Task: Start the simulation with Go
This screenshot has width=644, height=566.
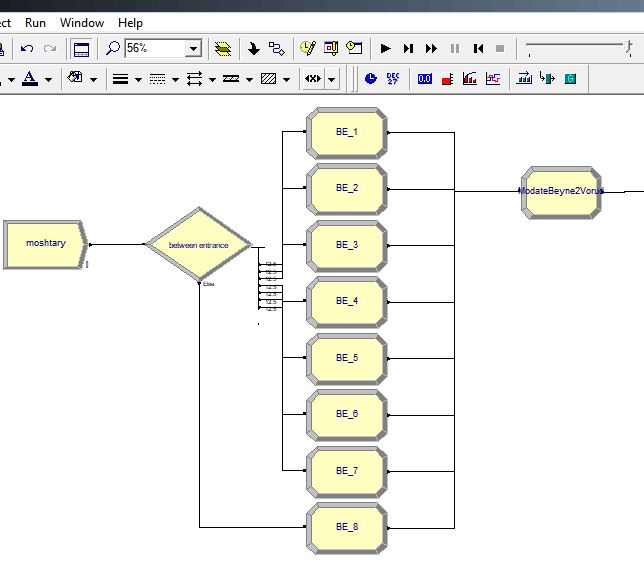Action: 385,48
